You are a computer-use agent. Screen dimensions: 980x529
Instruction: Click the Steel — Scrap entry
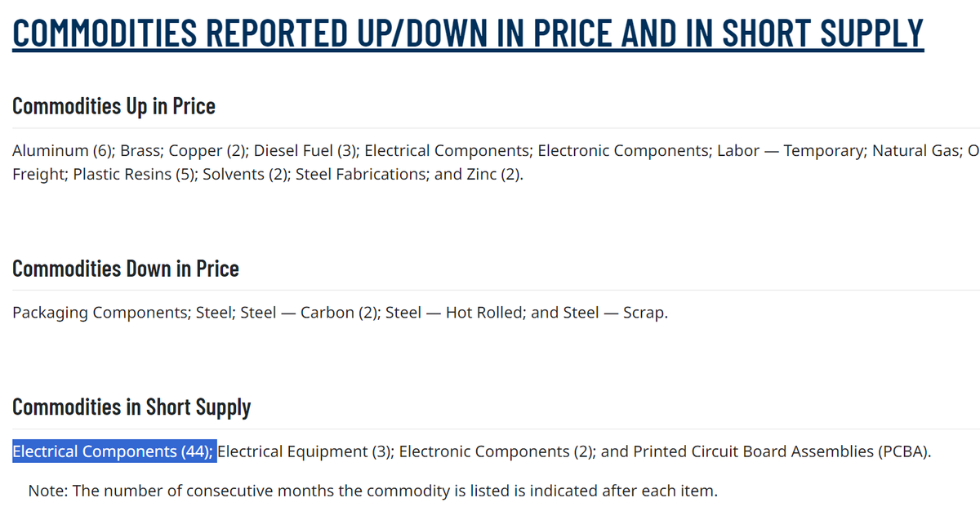(x=614, y=313)
